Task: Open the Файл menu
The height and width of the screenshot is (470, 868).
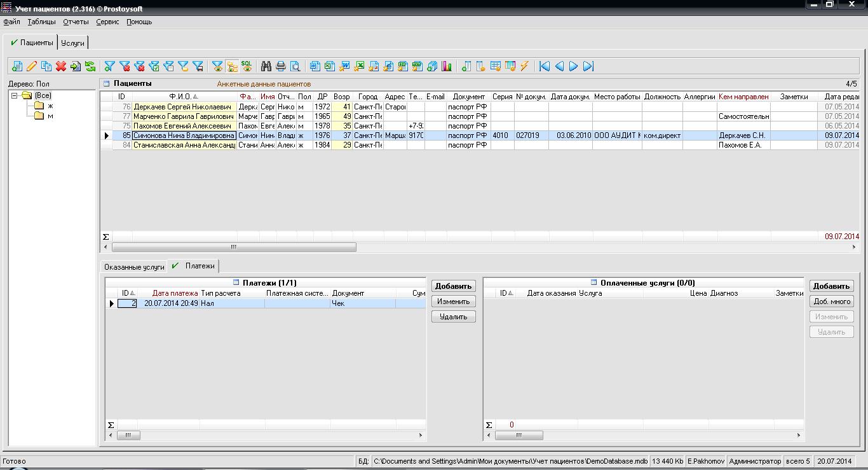Action: [11, 22]
